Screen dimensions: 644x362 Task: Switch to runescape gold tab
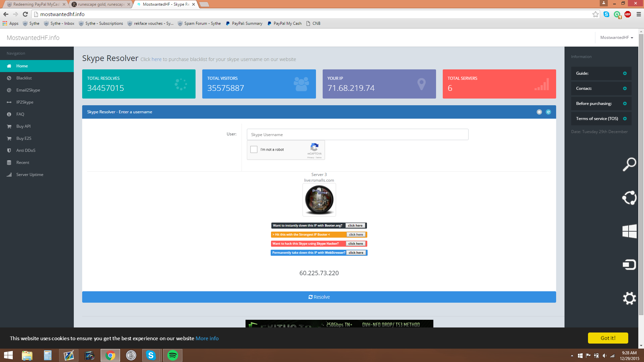101,4
